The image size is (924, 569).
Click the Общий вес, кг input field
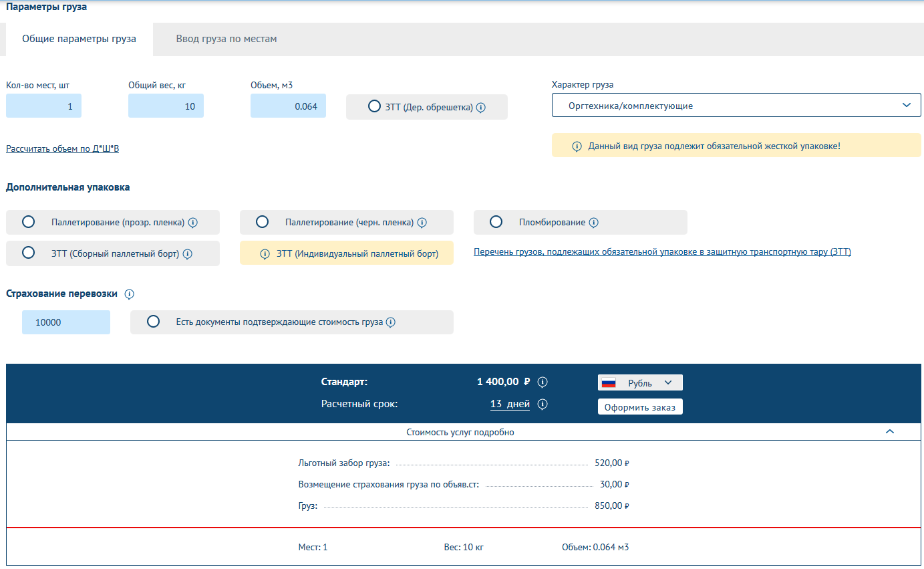[x=166, y=106]
